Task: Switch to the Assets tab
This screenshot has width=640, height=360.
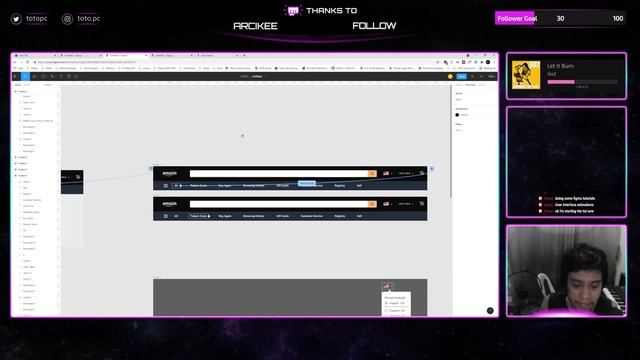Action: [27, 85]
